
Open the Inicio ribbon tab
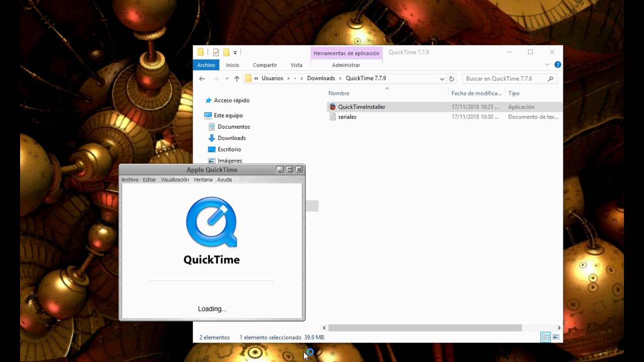(232, 65)
